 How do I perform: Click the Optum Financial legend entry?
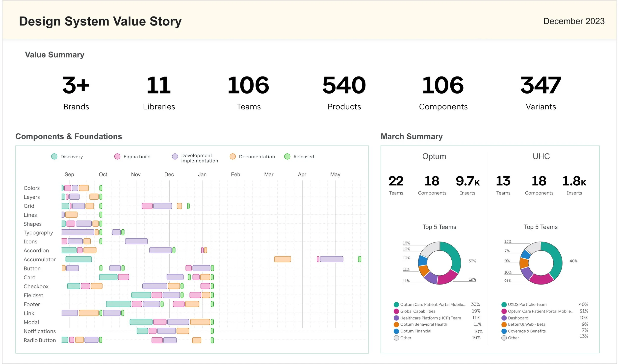click(415, 331)
